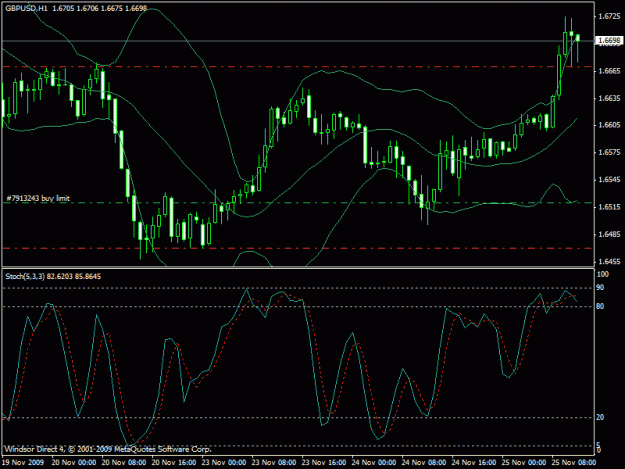
Task: Click the 24 Nov 08:00 time label
Action: (x=424, y=463)
